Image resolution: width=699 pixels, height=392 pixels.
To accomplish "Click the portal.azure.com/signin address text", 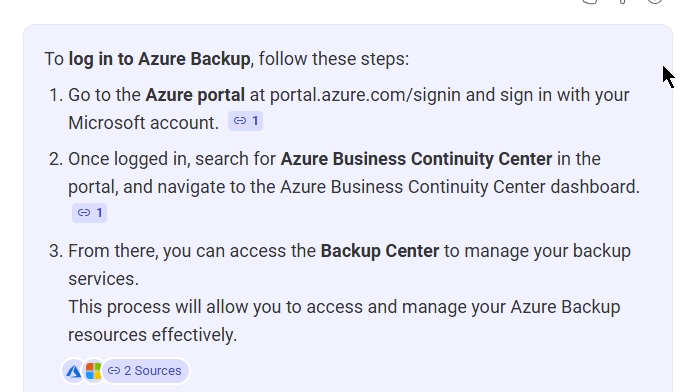I will pos(365,95).
